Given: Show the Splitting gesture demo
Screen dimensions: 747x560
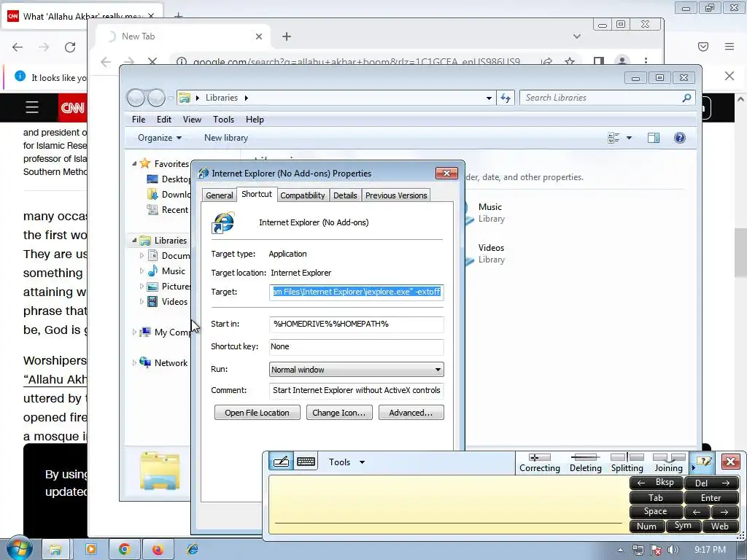Looking at the screenshot, I should [627, 463].
